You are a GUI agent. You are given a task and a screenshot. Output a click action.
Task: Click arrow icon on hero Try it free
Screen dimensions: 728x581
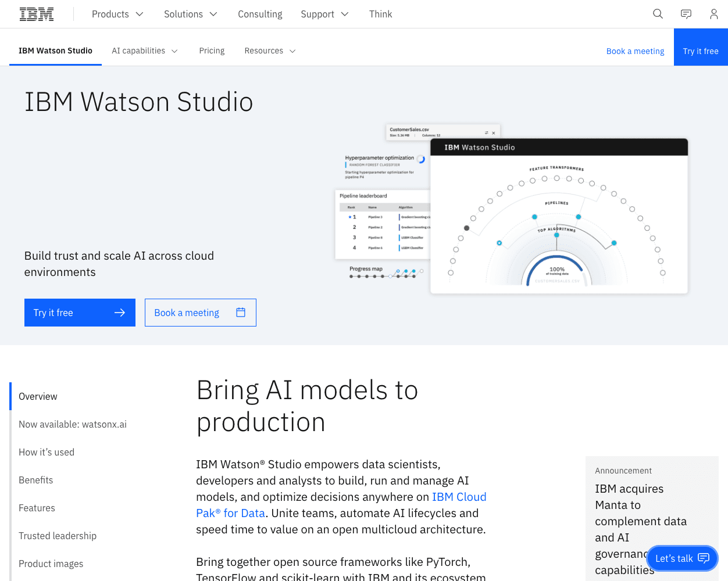click(x=120, y=313)
